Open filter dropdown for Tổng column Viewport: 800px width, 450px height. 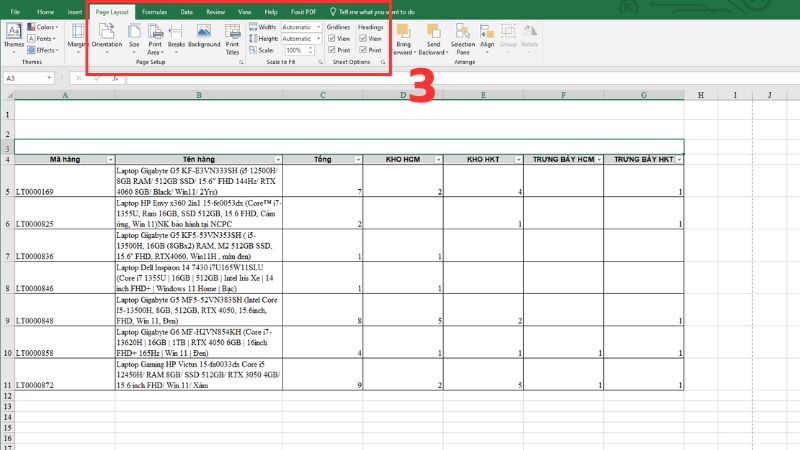click(358, 160)
